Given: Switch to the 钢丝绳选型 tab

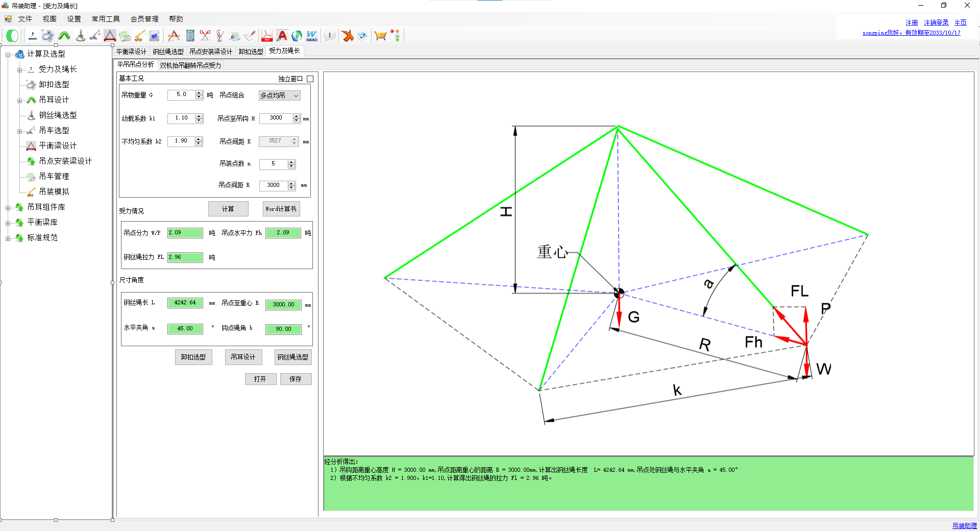Looking at the screenshot, I should point(168,52).
